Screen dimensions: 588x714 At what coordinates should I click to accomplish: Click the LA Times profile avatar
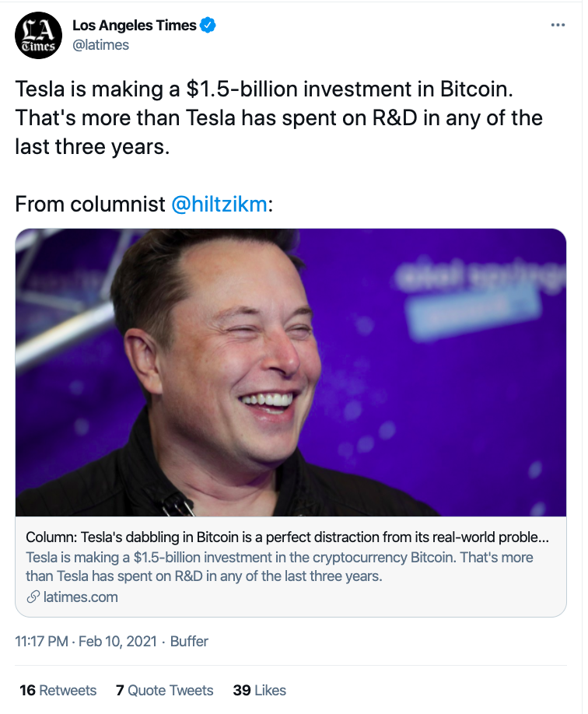(38, 35)
